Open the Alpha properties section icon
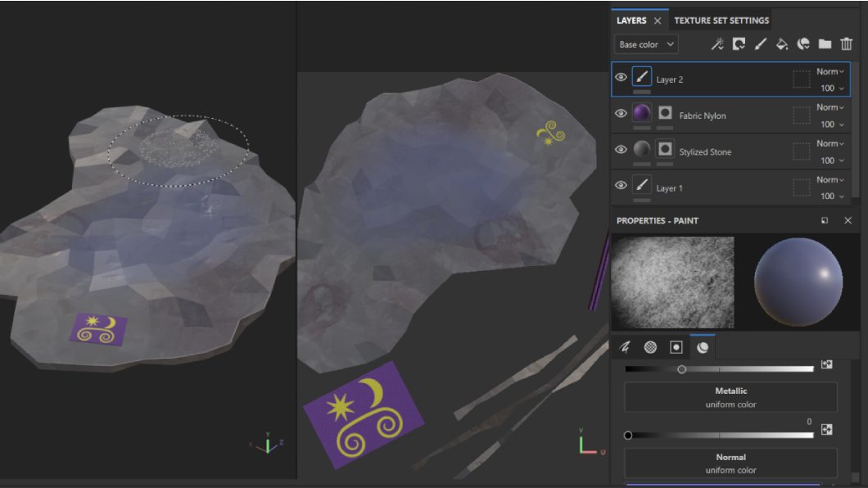Viewport: 868px width, 488px height. pos(650,347)
